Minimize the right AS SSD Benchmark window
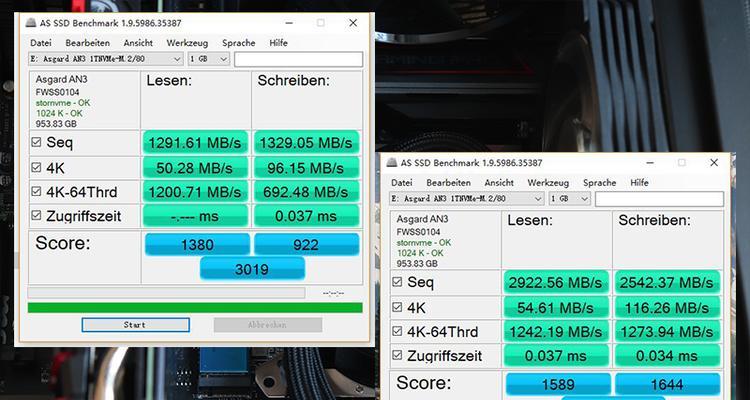This screenshot has width=750, height=400. pos(650,163)
